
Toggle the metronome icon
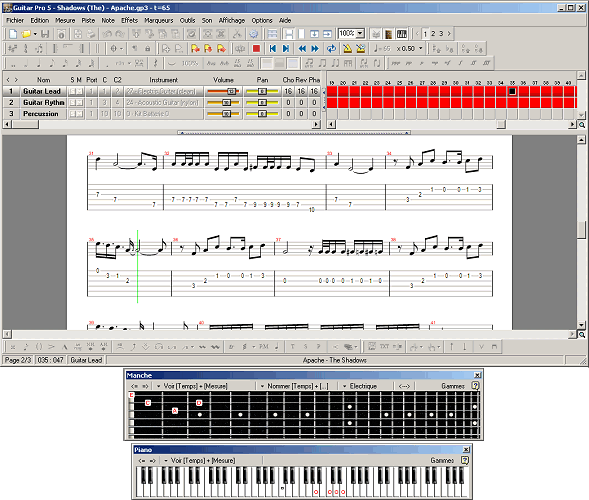pyautogui.click(x=347, y=48)
